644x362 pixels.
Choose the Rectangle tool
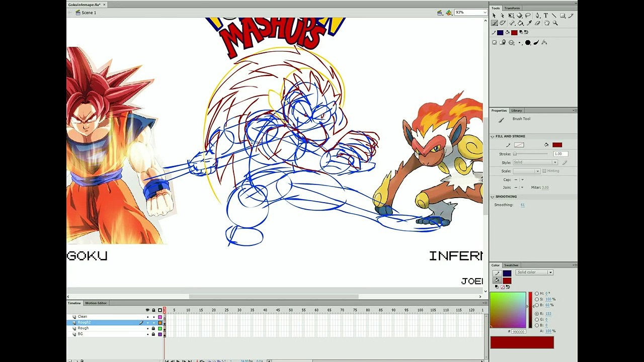coord(562,16)
